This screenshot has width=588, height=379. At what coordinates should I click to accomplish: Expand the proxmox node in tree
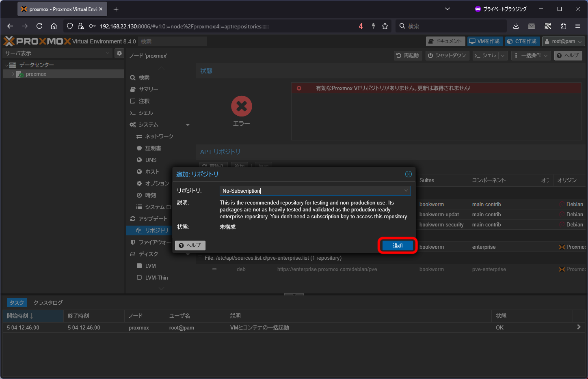(13, 74)
